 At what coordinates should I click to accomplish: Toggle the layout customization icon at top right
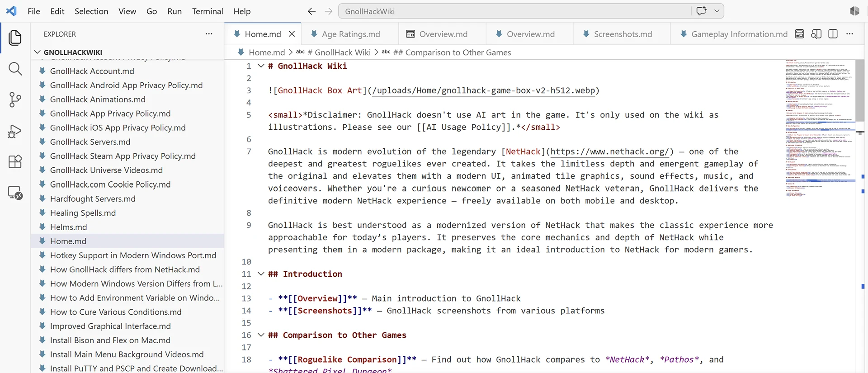pos(854,11)
